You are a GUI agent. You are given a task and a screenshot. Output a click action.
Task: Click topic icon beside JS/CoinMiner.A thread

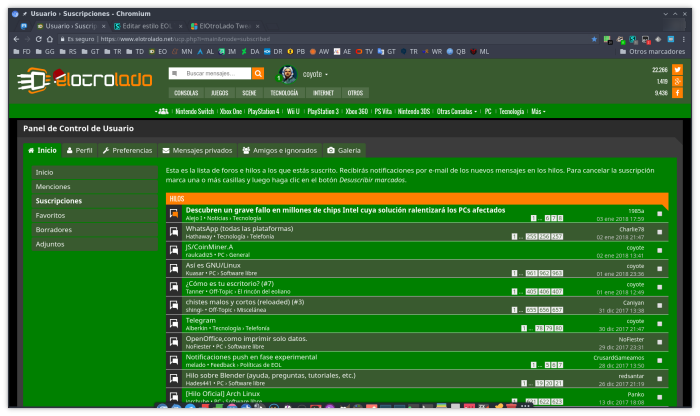point(174,250)
